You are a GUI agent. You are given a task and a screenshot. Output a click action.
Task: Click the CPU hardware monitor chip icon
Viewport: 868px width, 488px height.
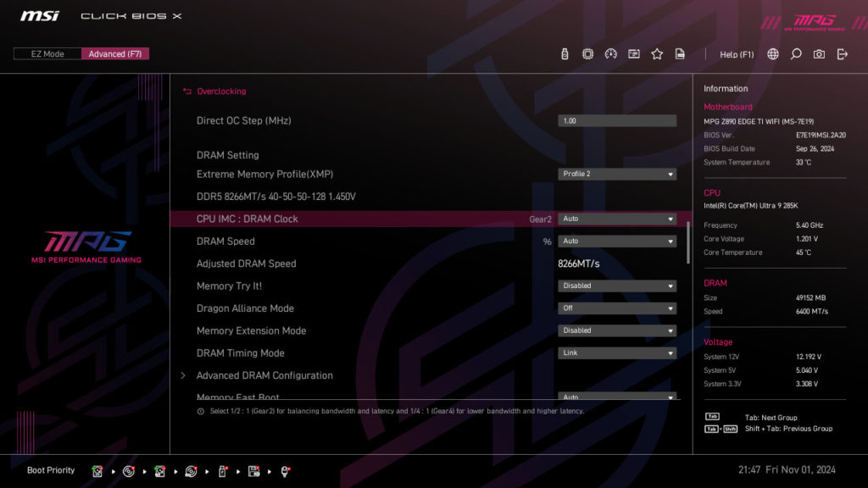tap(587, 53)
